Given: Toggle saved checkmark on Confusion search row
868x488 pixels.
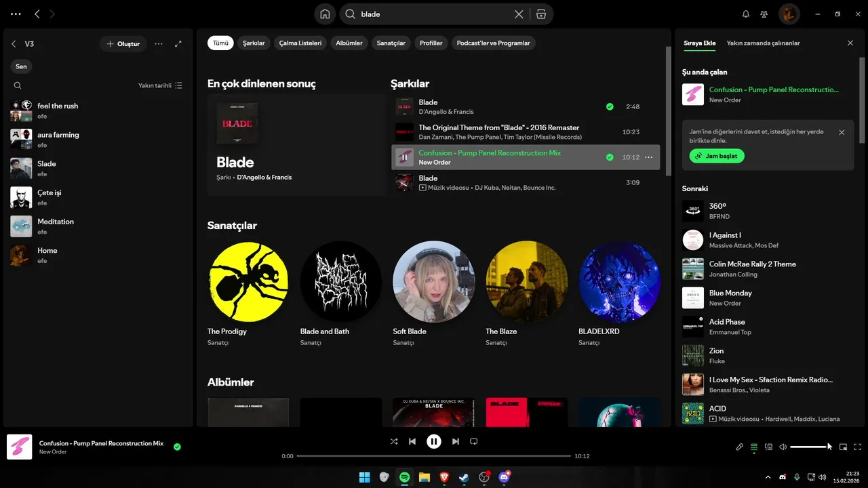Looking at the screenshot, I should click(610, 157).
